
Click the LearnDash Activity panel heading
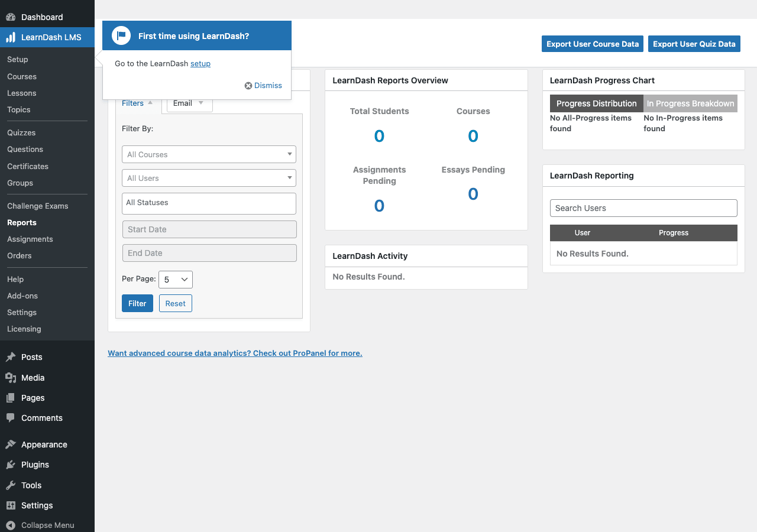[370, 256]
